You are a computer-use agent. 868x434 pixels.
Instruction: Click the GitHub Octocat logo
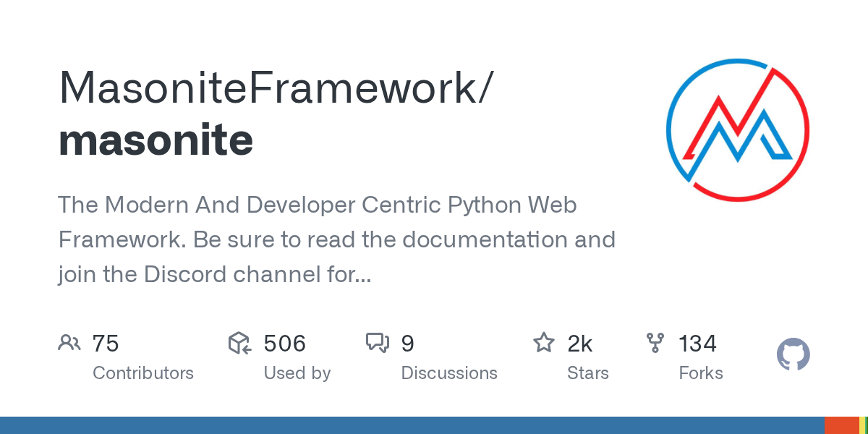point(793,354)
